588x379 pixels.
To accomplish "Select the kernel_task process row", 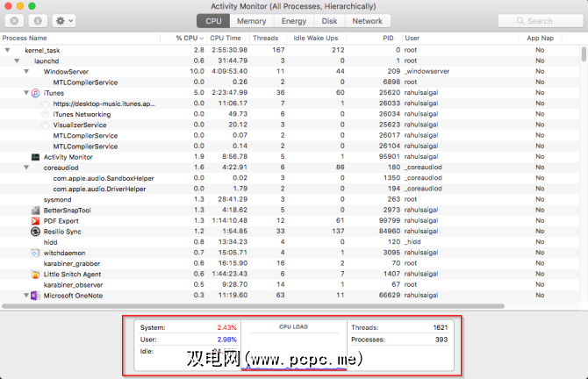I will tap(290, 50).
